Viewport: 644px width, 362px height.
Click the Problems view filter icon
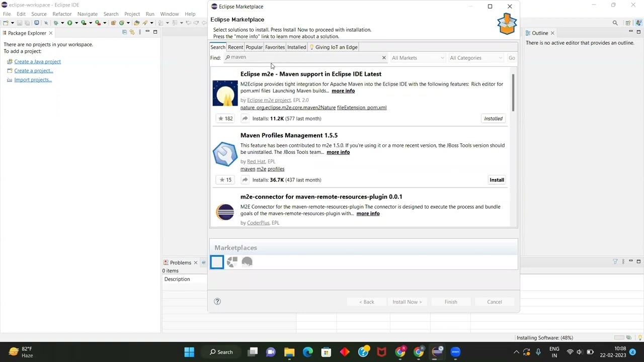tap(615, 261)
